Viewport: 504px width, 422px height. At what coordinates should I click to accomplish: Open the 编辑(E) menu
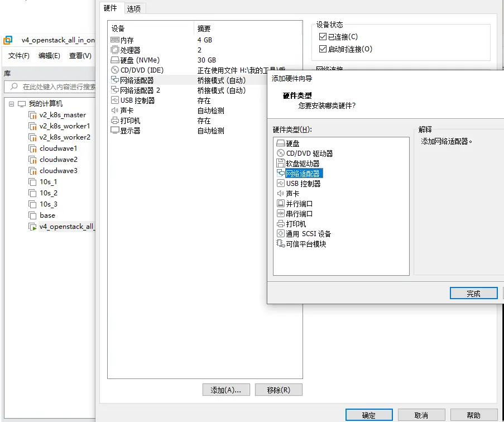pos(49,56)
